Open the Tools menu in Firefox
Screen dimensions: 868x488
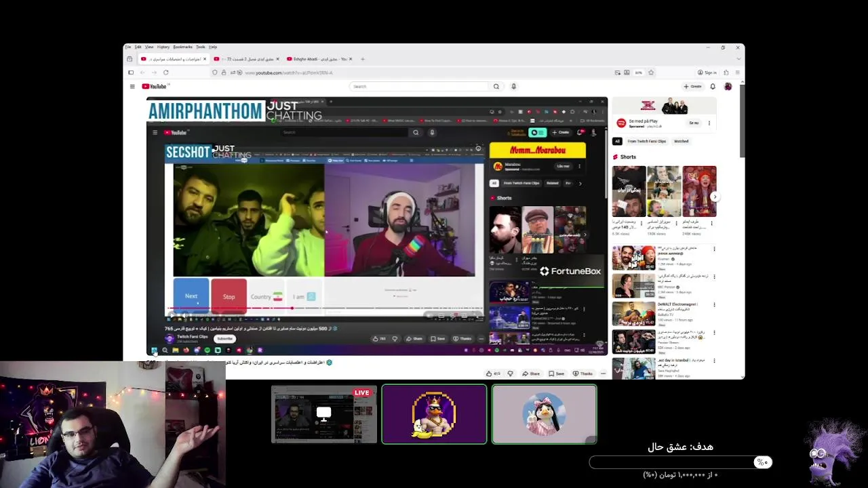pos(201,47)
